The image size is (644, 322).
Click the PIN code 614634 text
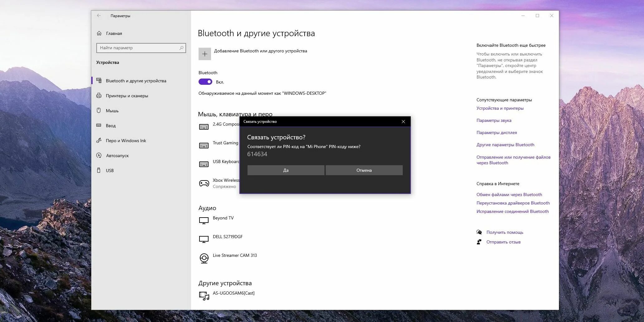(257, 154)
